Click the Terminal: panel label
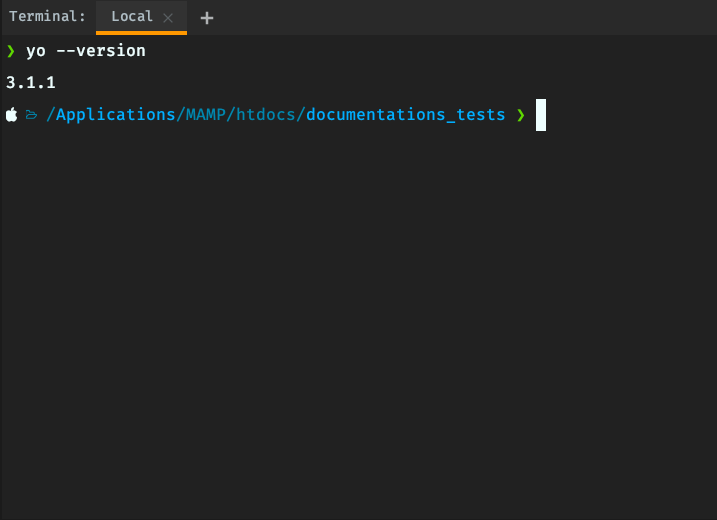717x520 pixels. (47, 16)
